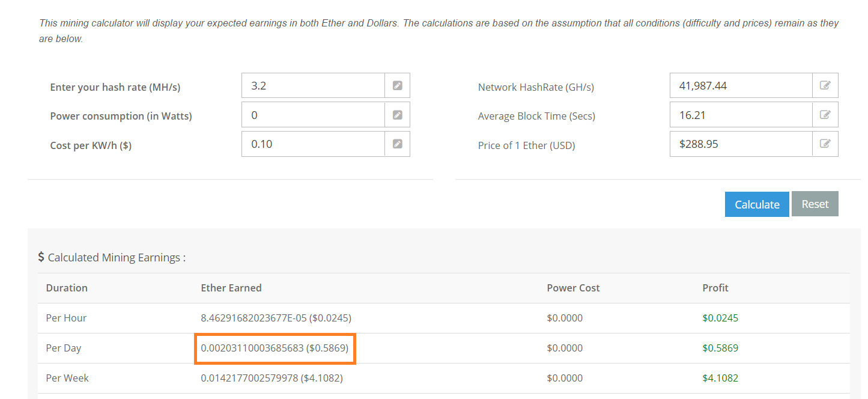
Task: Focus the power consumption input field
Action: pyautogui.click(x=312, y=115)
